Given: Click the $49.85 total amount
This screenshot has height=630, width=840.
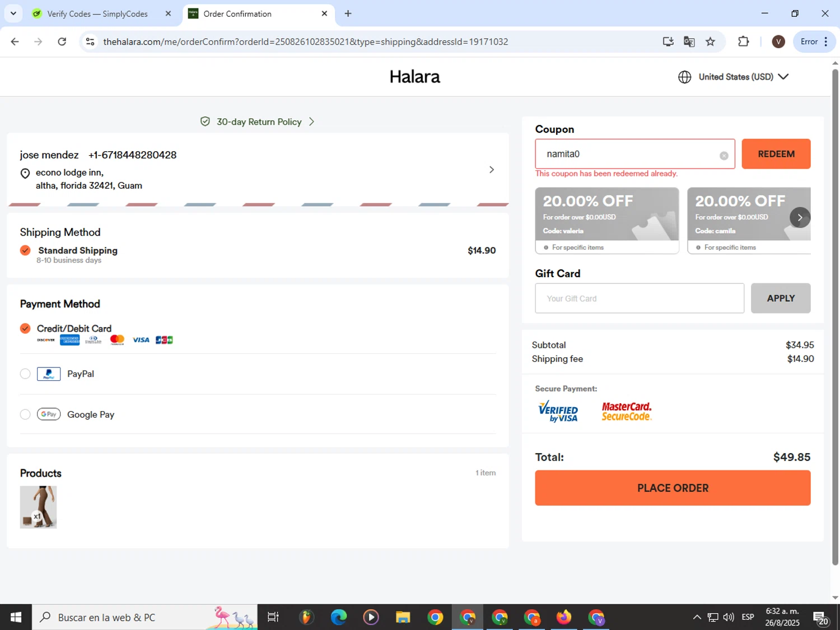Looking at the screenshot, I should point(791,457).
